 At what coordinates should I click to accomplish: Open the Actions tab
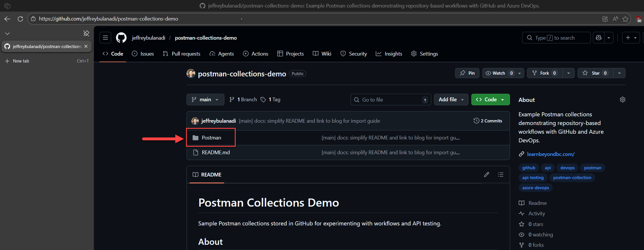pyautogui.click(x=256, y=54)
